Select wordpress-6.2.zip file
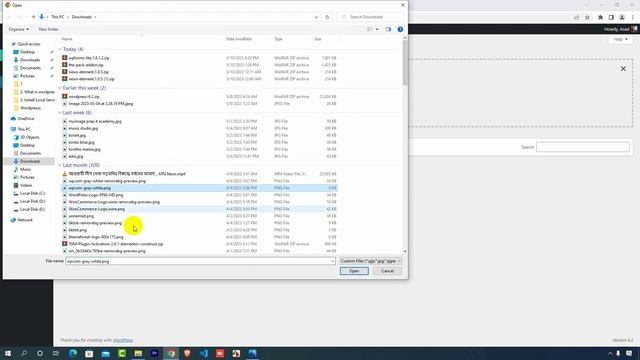 (84, 97)
